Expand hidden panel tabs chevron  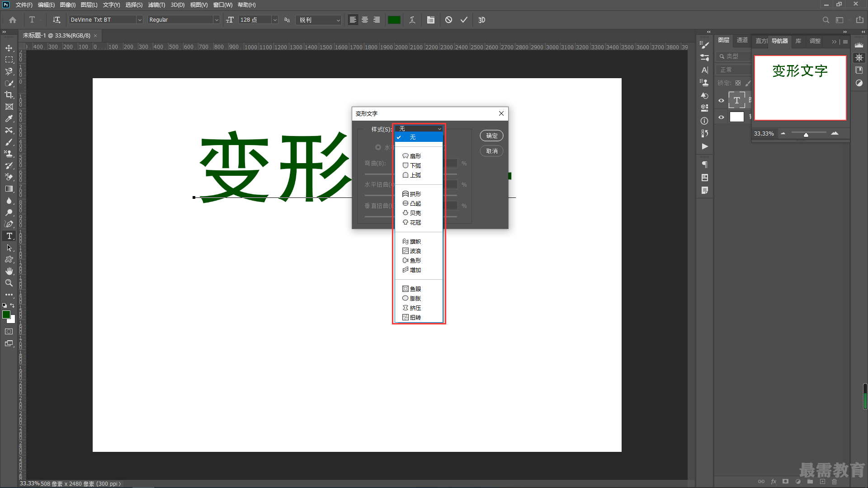click(834, 42)
